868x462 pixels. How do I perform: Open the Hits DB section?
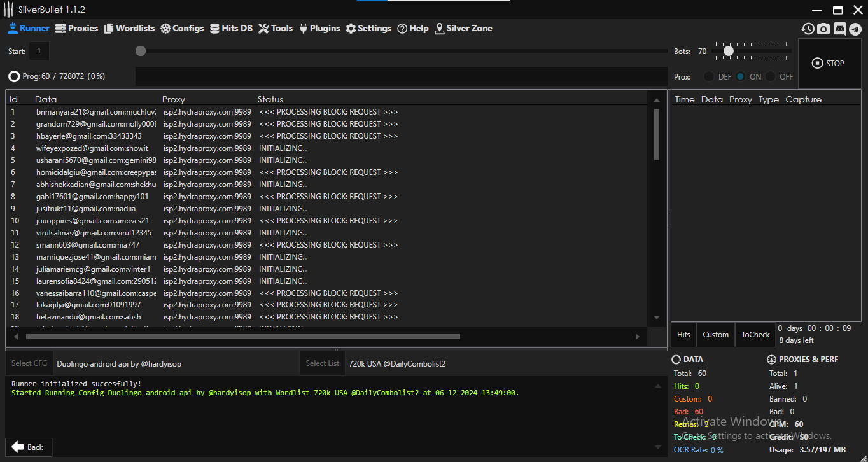coord(231,28)
